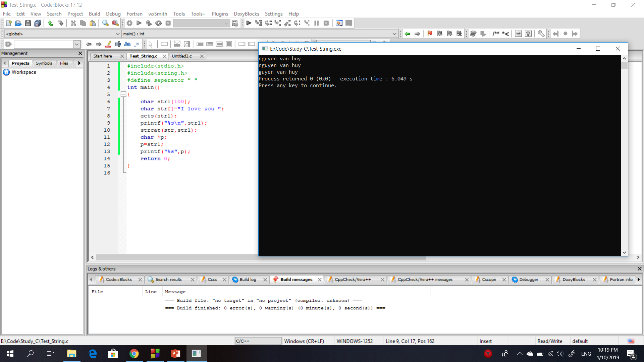
Task: Expand the main() : int function dropdown
Action: [394, 34]
